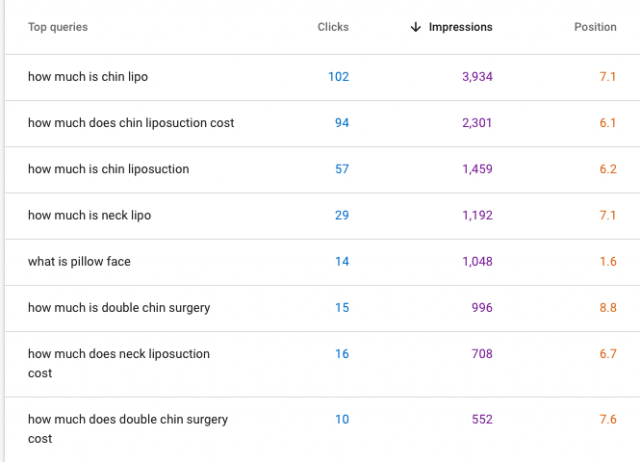Sort table by Impressions column
The image size is (640, 462).
[460, 27]
